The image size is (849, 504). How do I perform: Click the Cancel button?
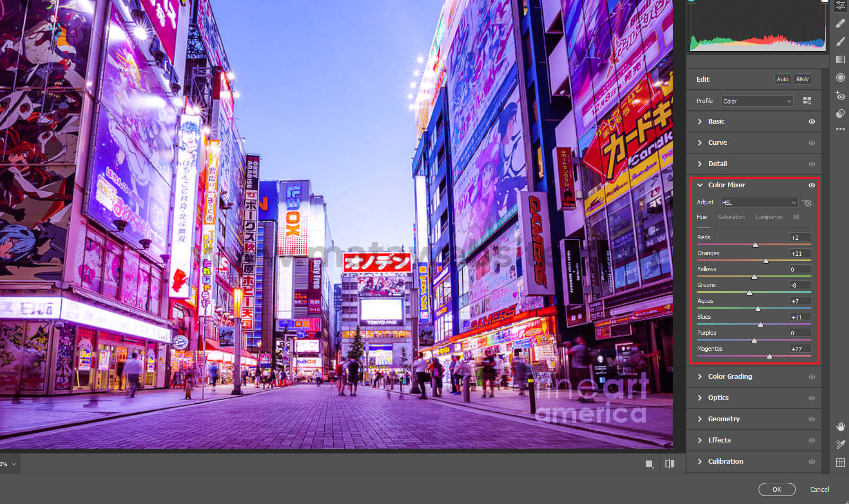[x=819, y=490]
